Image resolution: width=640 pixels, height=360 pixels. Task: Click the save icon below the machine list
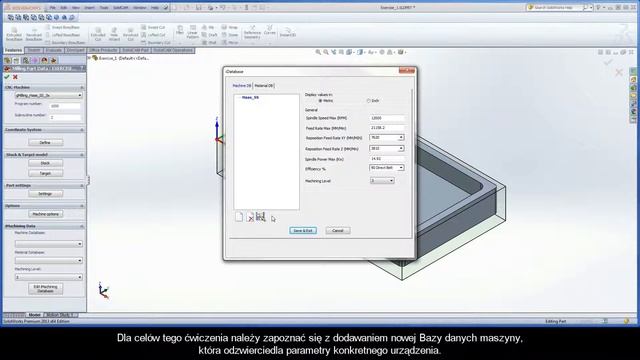click(x=260, y=217)
